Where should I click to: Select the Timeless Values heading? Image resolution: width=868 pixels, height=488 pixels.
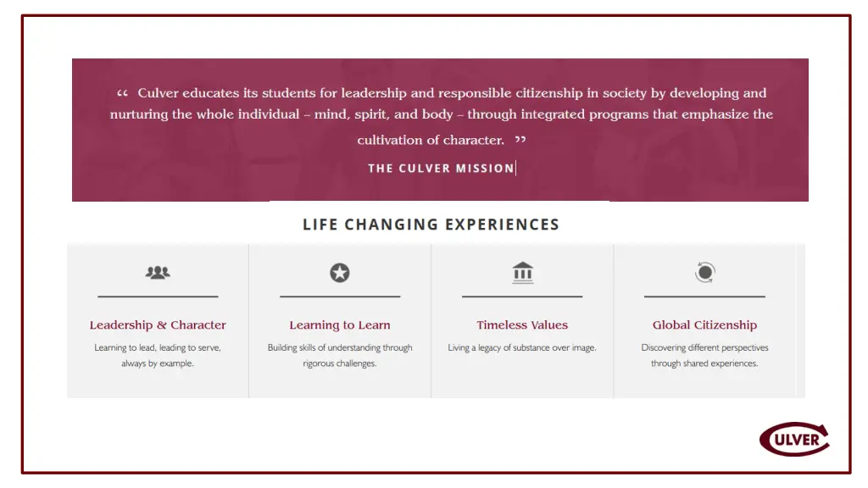tap(522, 324)
